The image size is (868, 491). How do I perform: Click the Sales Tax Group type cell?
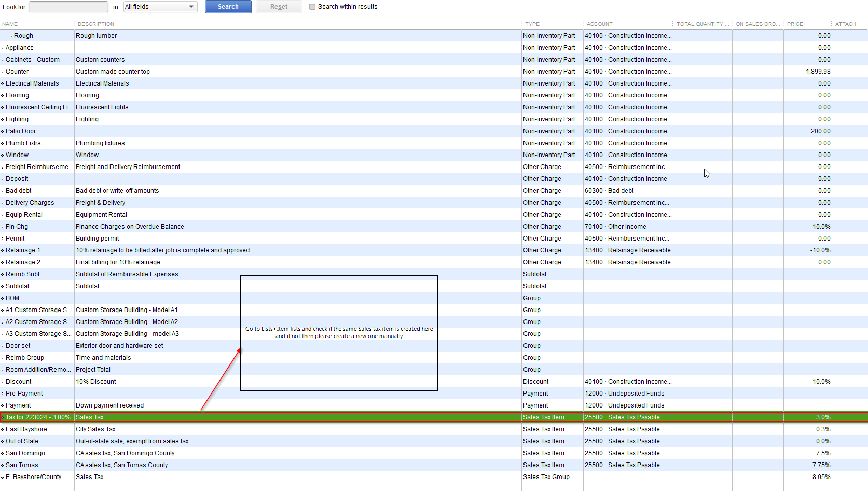click(546, 477)
